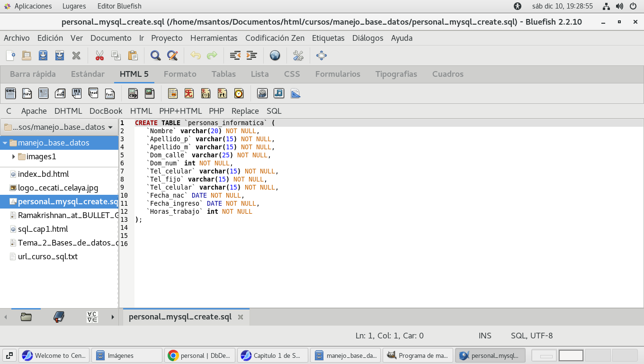Click the Indent icon in toolbar
Screen dimensions: 644x364
pos(251,55)
